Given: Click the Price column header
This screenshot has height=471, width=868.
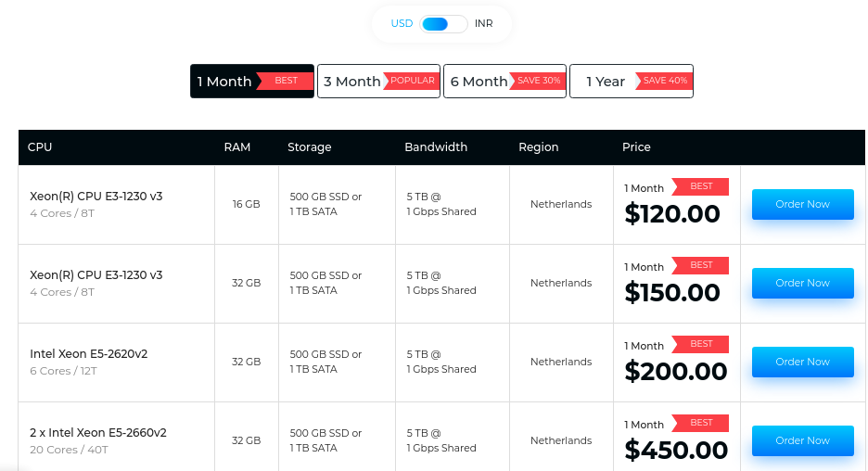Looking at the screenshot, I should tap(636, 147).
